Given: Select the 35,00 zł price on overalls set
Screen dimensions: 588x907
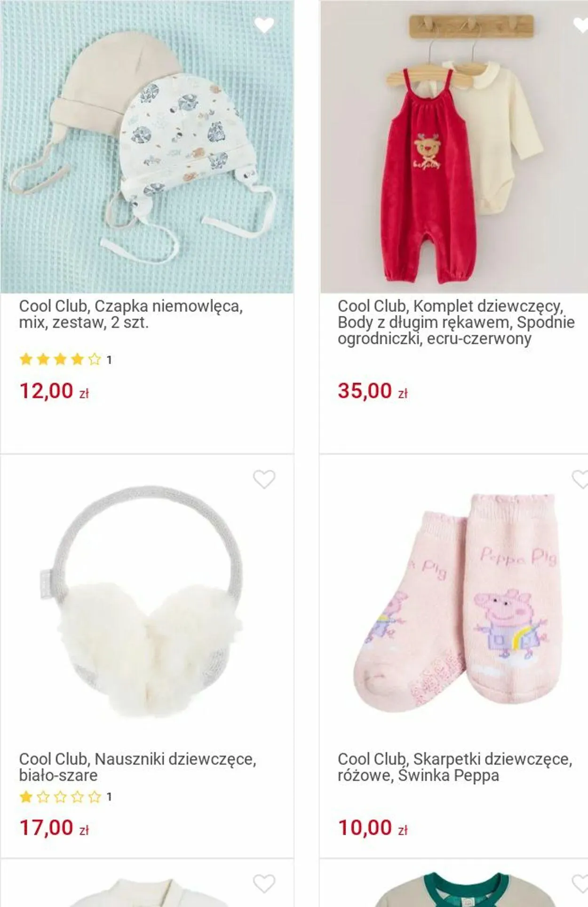Looking at the screenshot, I should pyautogui.click(x=373, y=391).
